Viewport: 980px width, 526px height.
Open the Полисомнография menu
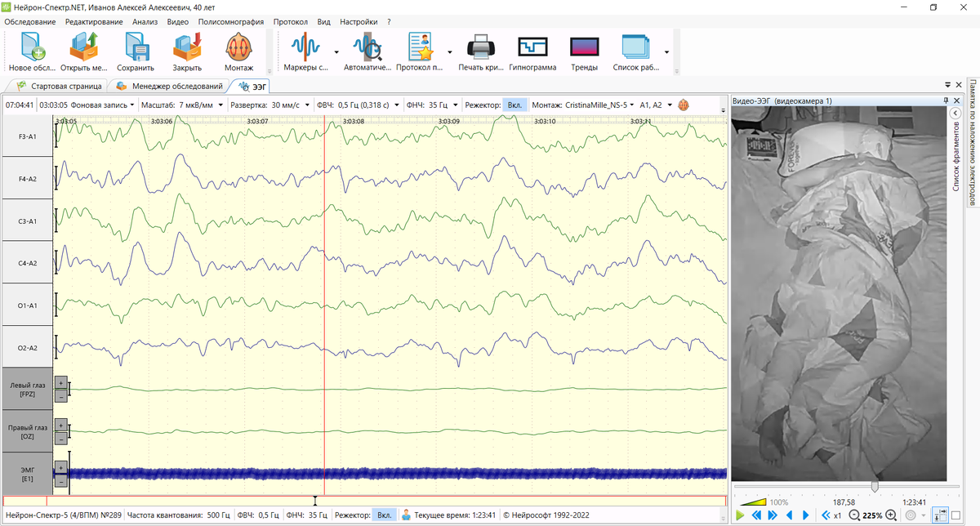pyautogui.click(x=231, y=22)
